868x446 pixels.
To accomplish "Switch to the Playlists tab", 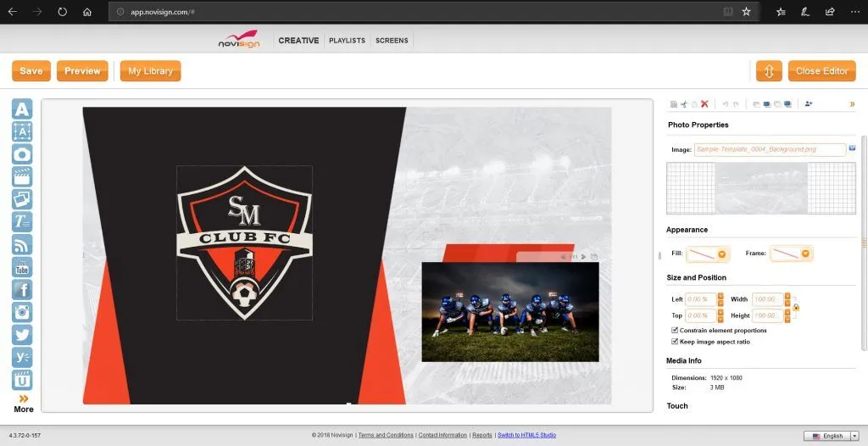I will pos(347,41).
